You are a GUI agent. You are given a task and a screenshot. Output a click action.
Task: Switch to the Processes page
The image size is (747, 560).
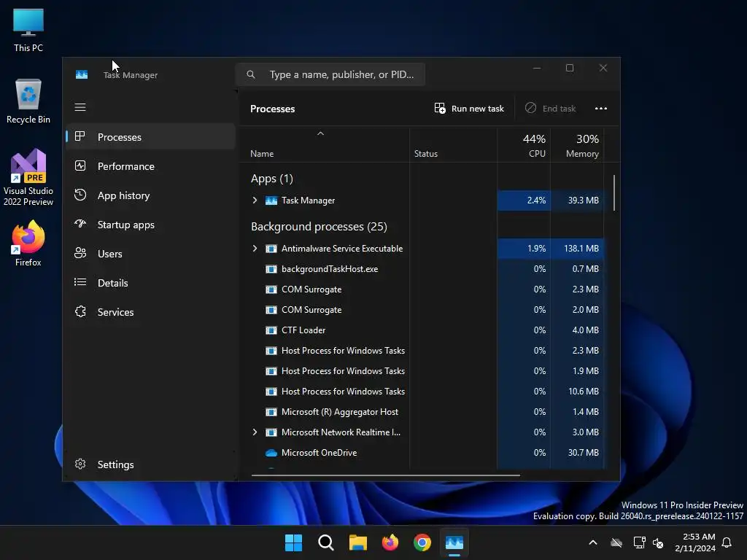click(150, 136)
